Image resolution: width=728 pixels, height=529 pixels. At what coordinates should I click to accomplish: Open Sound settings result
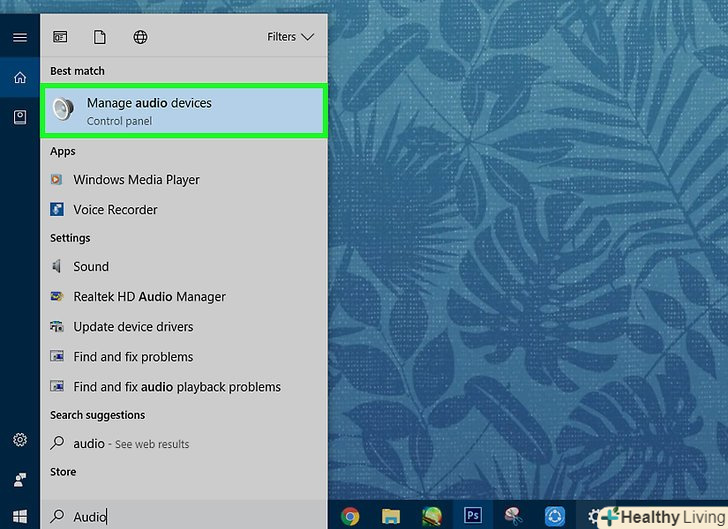coord(184,267)
